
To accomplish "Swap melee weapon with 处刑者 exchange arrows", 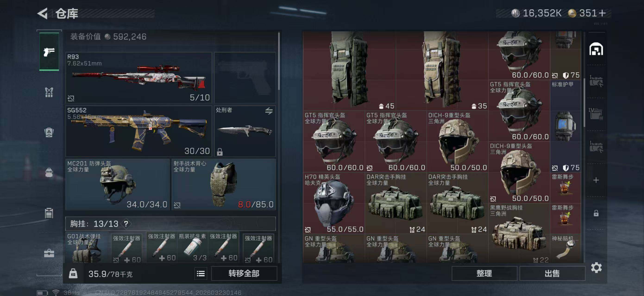I will [269, 111].
